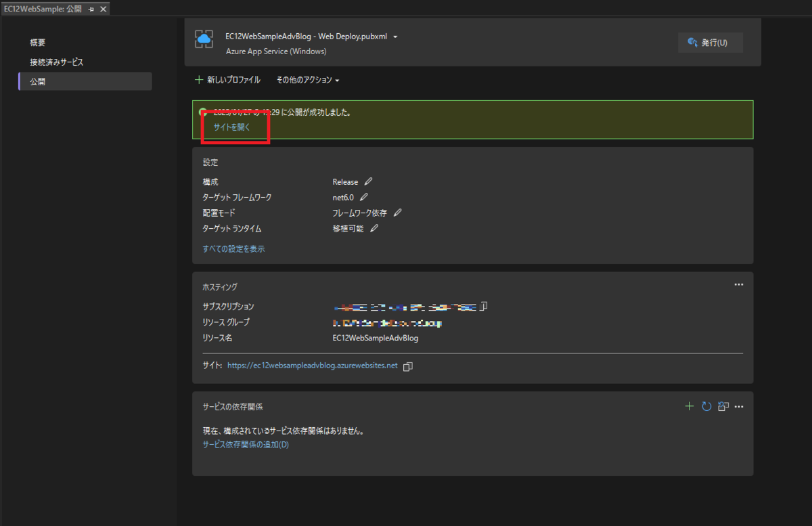812x526 pixels.
Task: Click the green success status icon
Action: (x=203, y=112)
